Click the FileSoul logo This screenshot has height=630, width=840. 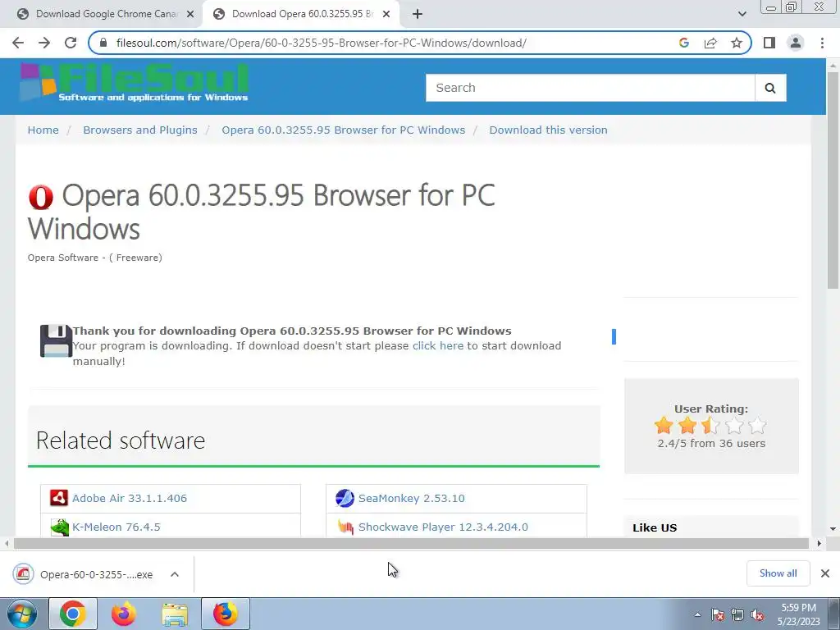pos(134,82)
